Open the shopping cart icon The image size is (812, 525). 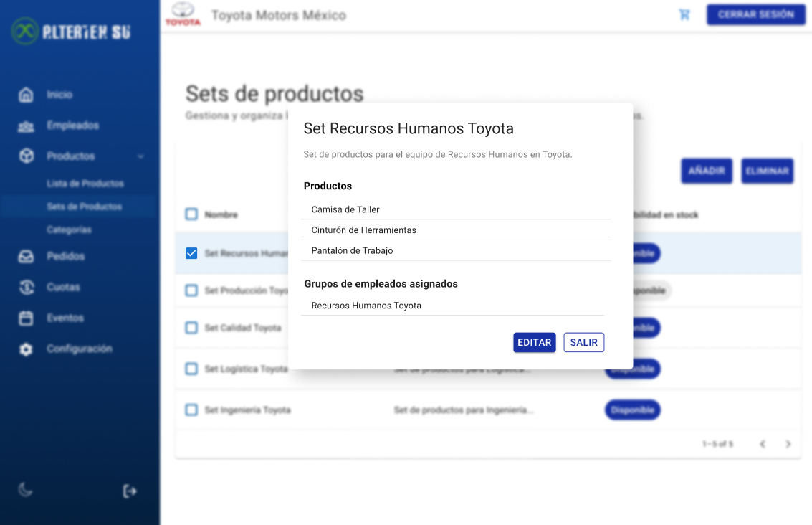click(x=684, y=14)
